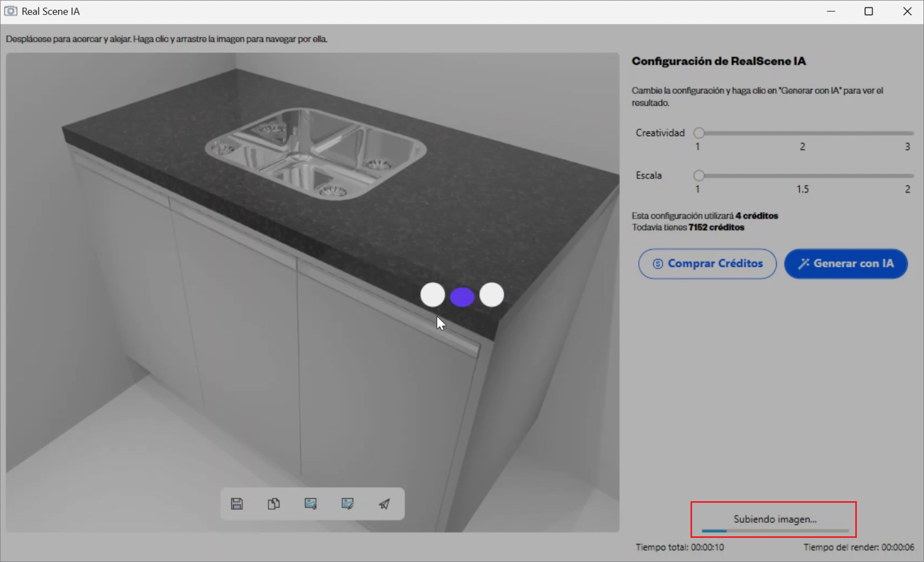Click the Subiendo imagen upload progress bar
Viewport: 924px width, 562px height.
click(775, 531)
